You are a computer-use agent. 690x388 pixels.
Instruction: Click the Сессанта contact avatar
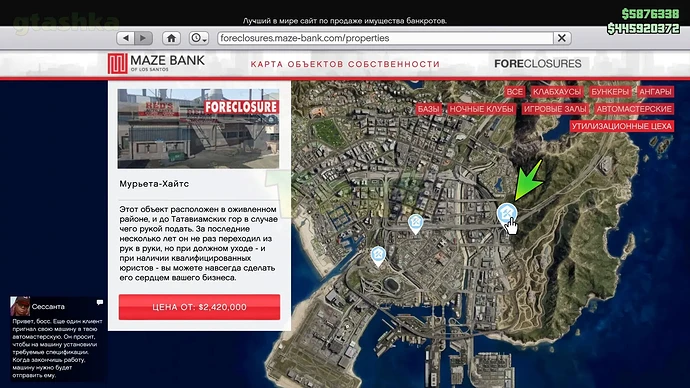pos(20,306)
